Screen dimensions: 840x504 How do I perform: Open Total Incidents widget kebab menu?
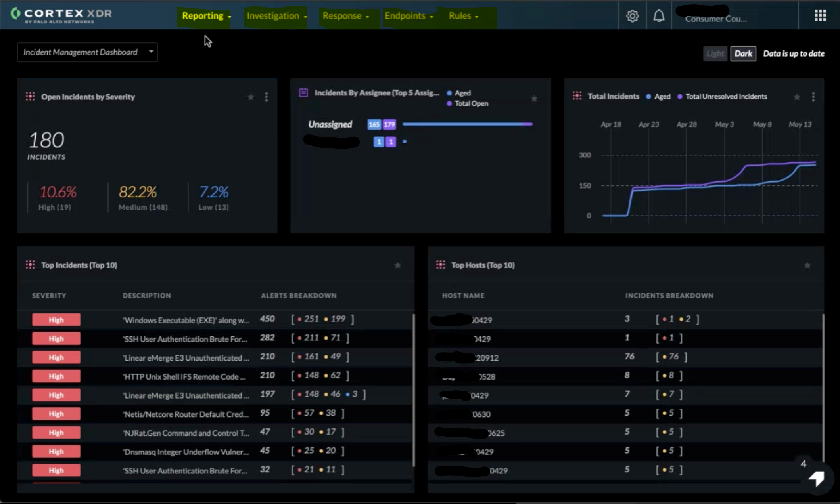813,97
